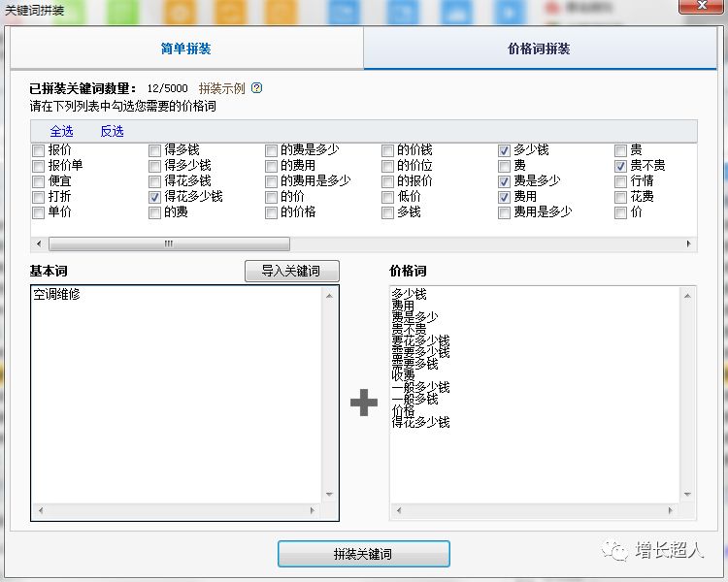Toggle the 得花多少钱 checkbox
The image size is (728, 582).
pyautogui.click(x=154, y=197)
